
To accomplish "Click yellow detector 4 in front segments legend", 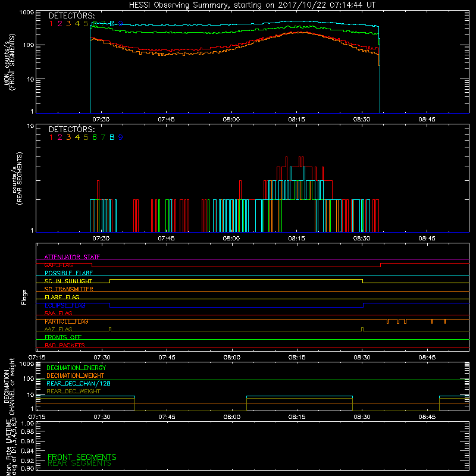I will pyautogui.click(x=77, y=24).
